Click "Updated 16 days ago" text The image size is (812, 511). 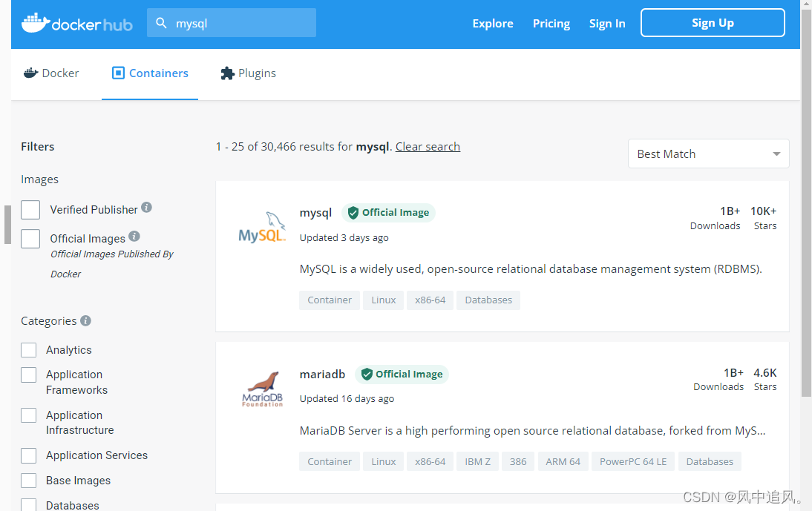(347, 399)
